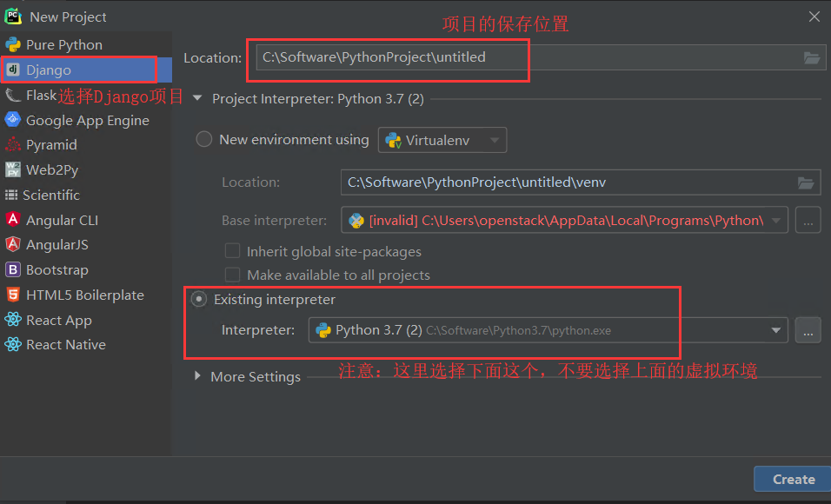
Task: Collapse the Project Interpreter section
Action: (196, 98)
